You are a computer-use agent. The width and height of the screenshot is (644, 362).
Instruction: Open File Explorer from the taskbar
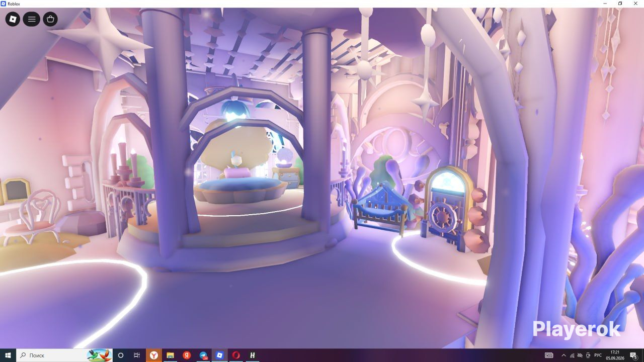tap(170, 355)
